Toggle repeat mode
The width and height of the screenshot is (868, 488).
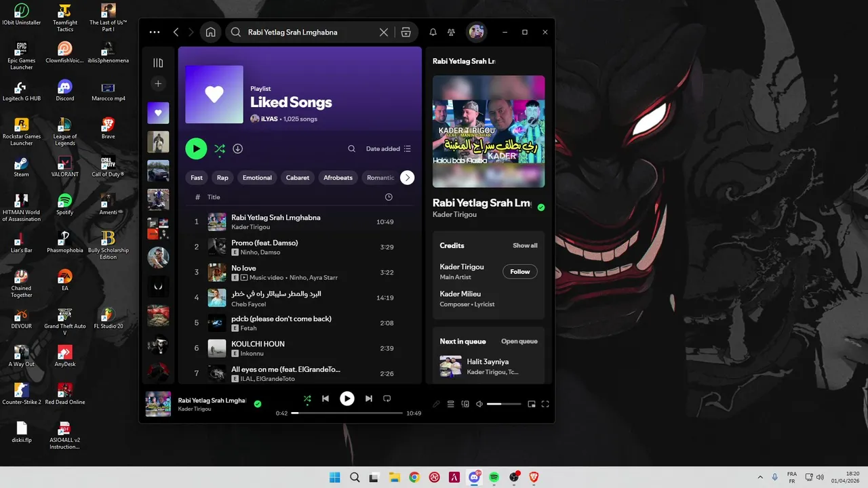387,399
